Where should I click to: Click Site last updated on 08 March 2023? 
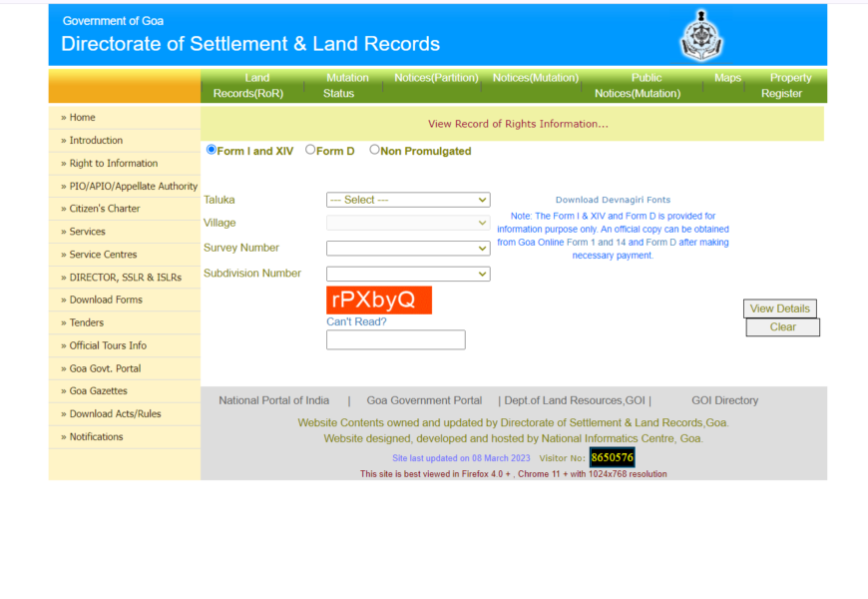pos(461,458)
